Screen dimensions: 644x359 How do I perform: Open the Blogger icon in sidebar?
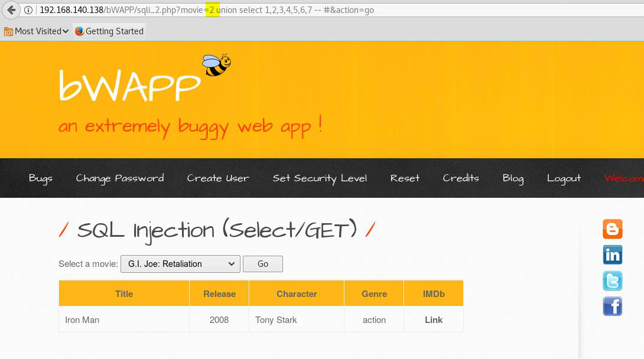tap(612, 229)
